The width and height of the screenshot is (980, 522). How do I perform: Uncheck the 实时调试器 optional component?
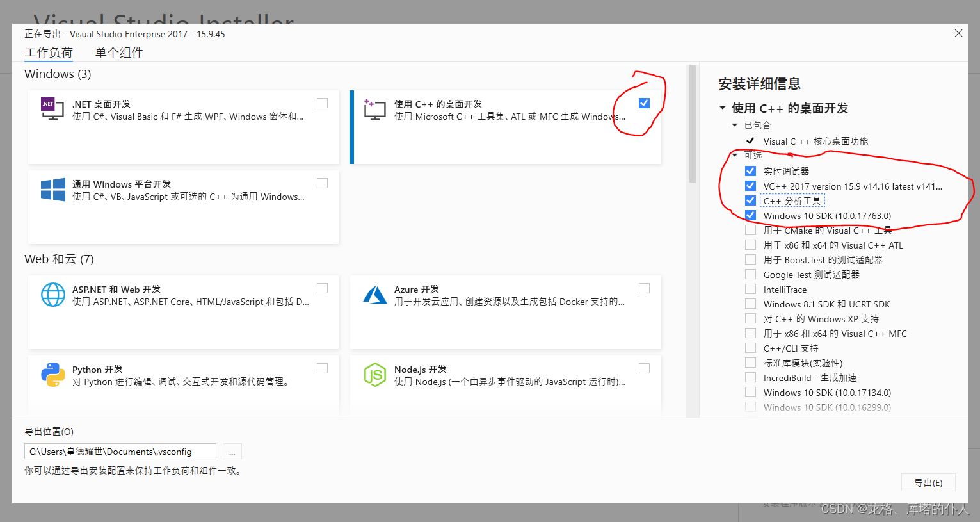click(x=750, y=170)
